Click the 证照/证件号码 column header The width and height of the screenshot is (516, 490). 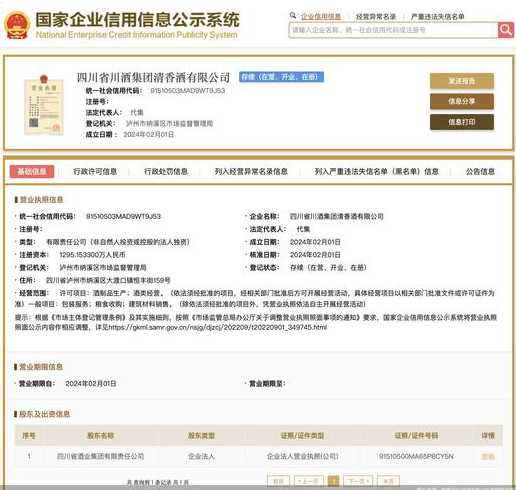416,436
